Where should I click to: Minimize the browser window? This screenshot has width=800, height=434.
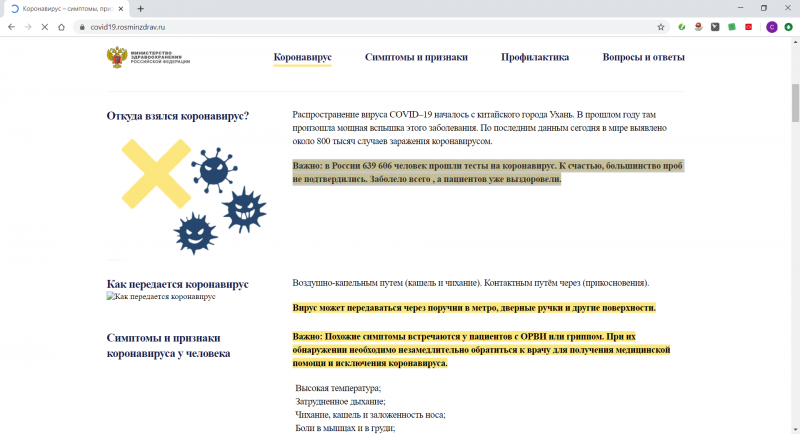(x=740, y=8)
